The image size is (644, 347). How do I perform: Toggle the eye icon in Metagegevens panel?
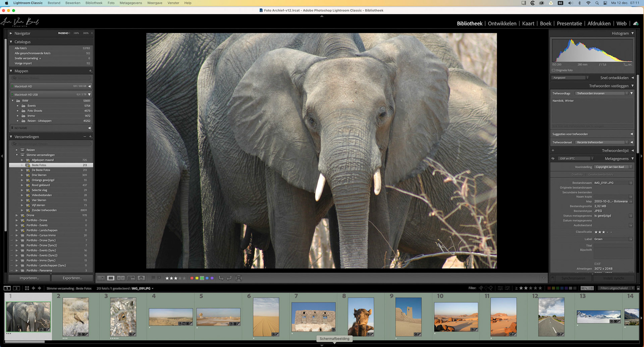point(553,158)
